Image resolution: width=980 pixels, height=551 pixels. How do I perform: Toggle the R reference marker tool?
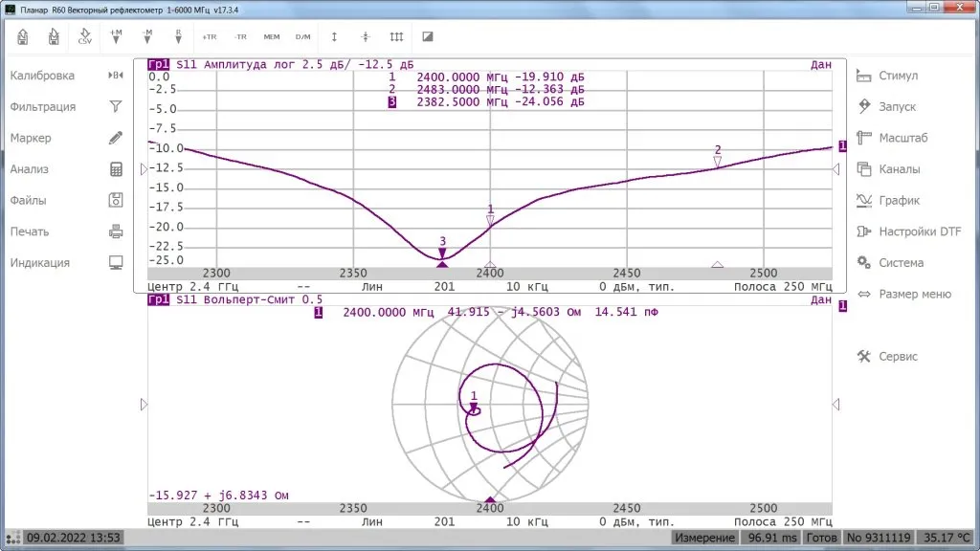(178, 37)
